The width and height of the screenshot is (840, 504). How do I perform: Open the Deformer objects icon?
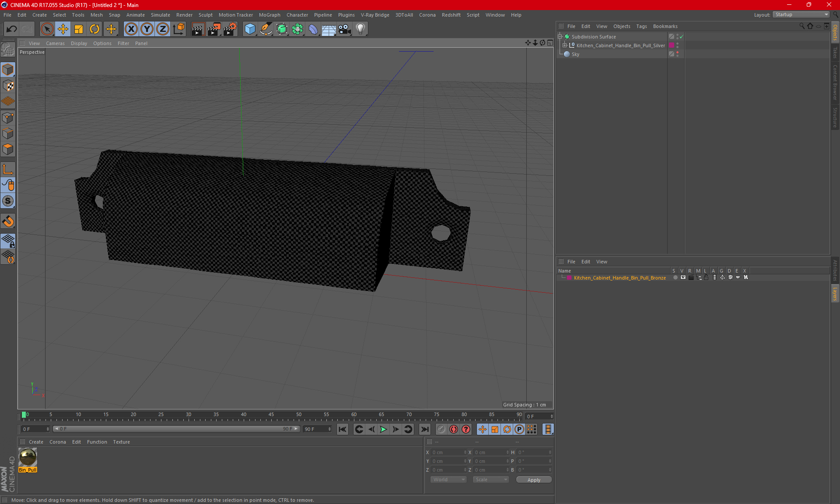[x=313, y=29]
